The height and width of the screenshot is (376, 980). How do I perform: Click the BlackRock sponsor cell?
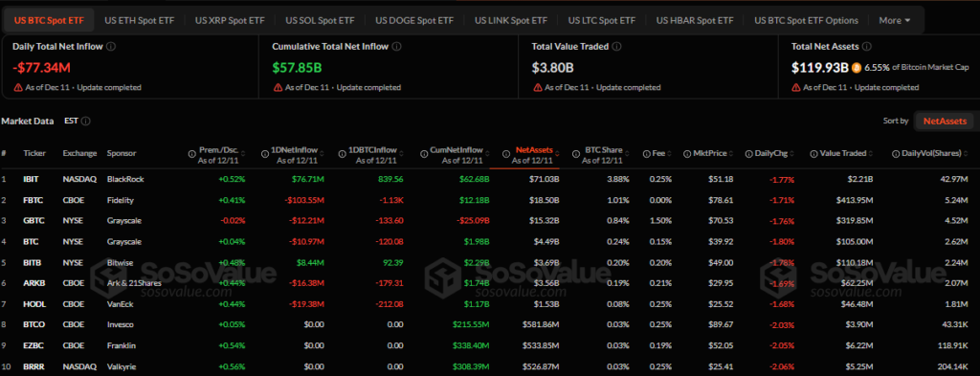[x=125, y=179]
